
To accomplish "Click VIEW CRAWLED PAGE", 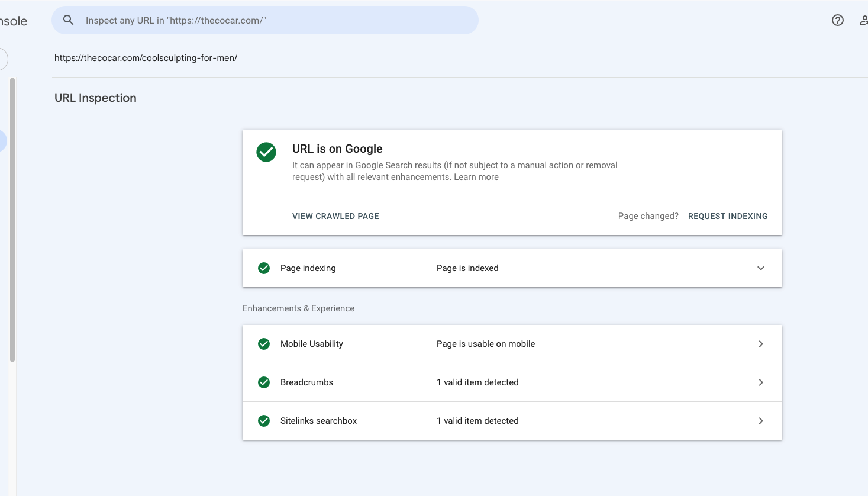I will point(335,216).
